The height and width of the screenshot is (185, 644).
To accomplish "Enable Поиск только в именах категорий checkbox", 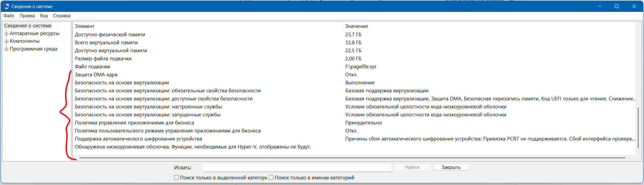I will [271, 177].
